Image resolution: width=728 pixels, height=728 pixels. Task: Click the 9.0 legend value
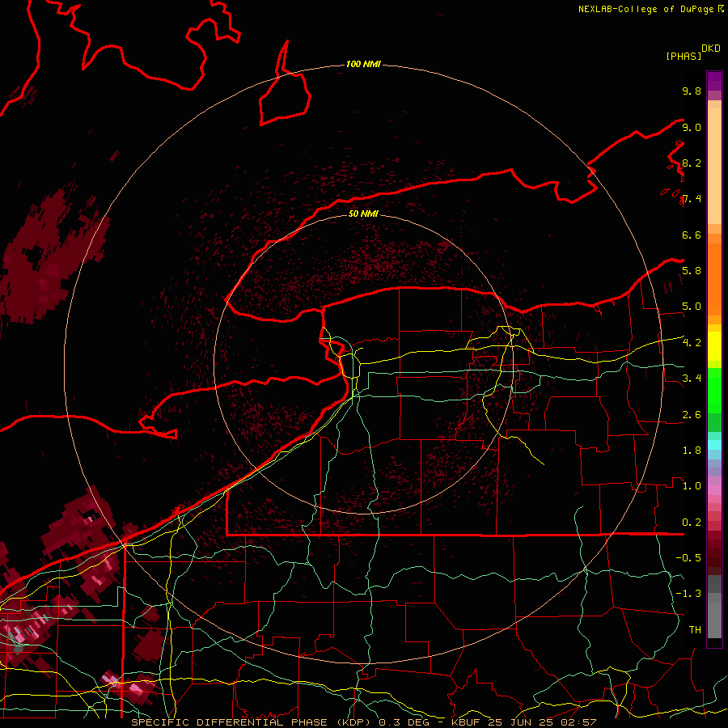[692, 127]
